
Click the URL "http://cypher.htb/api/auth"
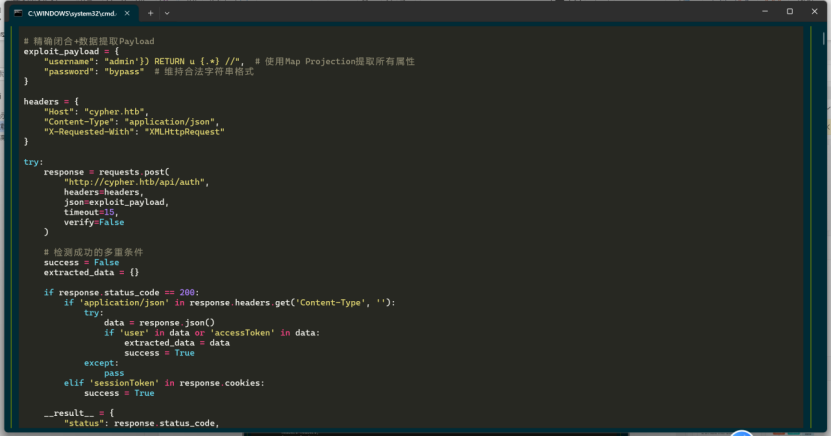point(135,182)
